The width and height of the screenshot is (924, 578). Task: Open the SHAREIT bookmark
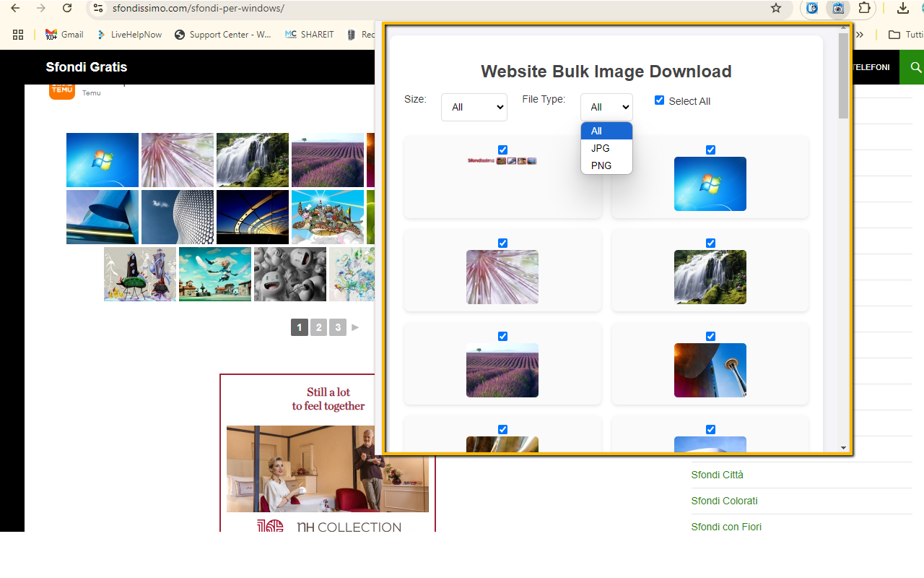click(309, 34)
